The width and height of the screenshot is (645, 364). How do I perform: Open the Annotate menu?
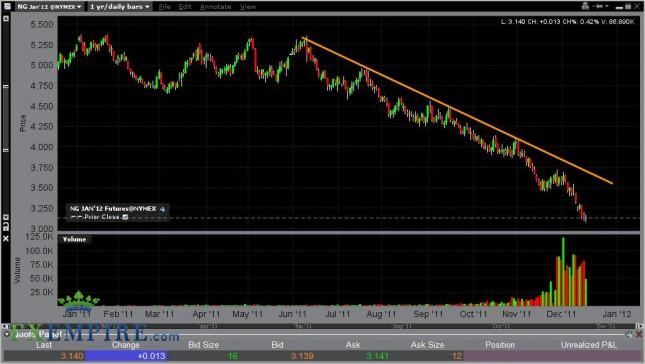(x=216, y=7)
